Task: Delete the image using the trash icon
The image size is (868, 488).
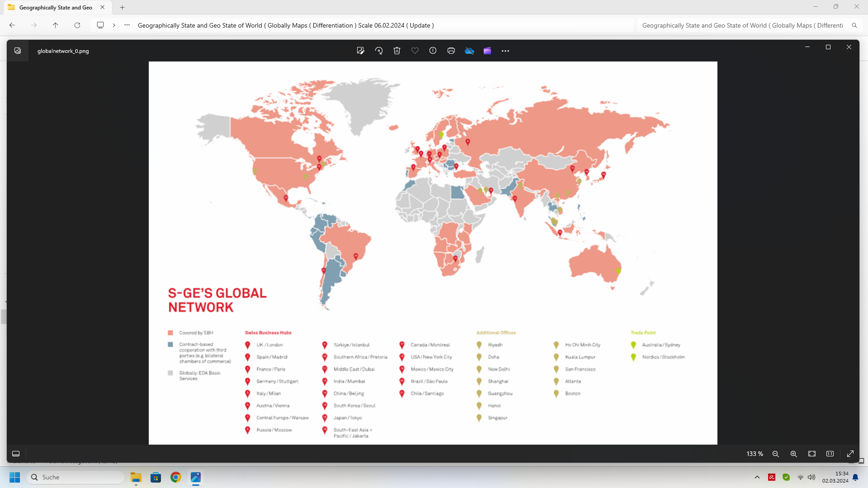Action: 397,51
